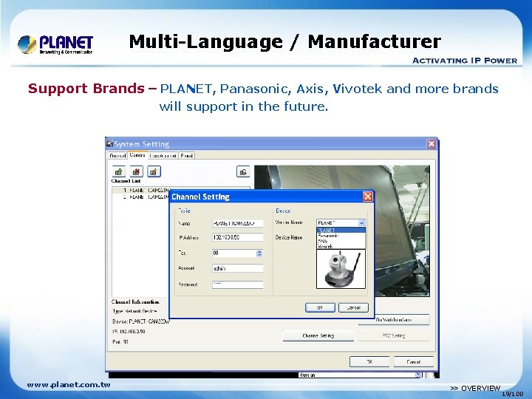Click the PLANET logo
The width and height of the screenshot is (532, 399).
55,44
